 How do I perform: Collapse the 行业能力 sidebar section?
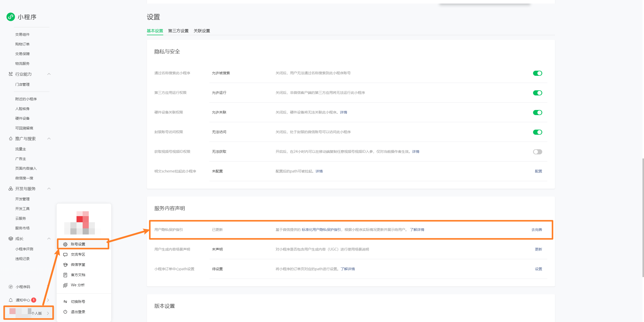(x=49, y=74)
